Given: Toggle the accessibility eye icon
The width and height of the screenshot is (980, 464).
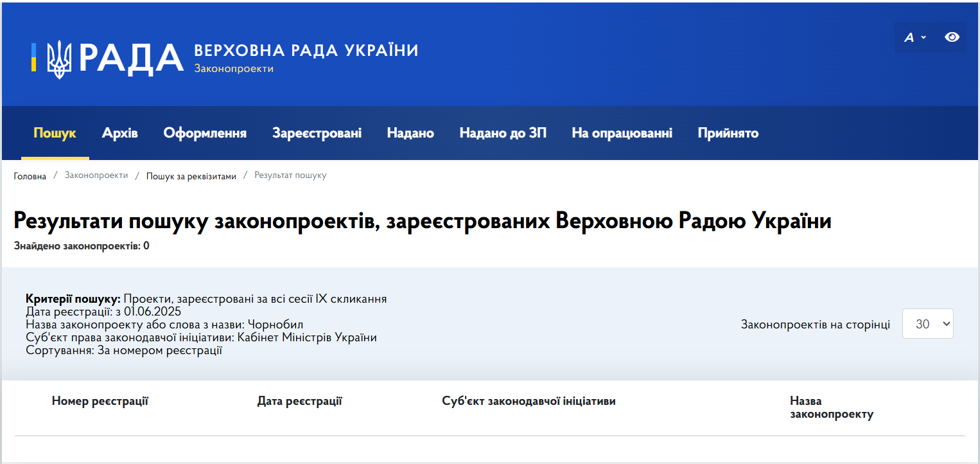Looking at the screenshot, I should pyautogui.click(x=952, y=37).
